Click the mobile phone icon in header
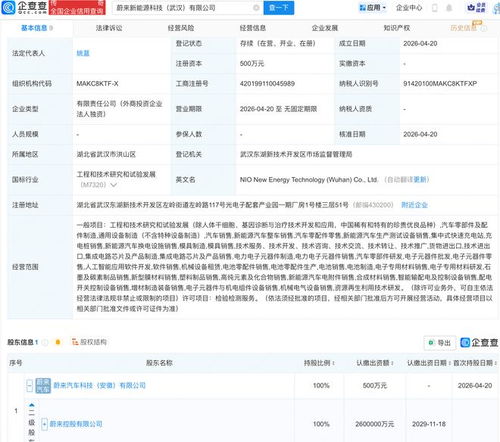Viewport: 500px width, 442px height. click(x=434, y=8)
